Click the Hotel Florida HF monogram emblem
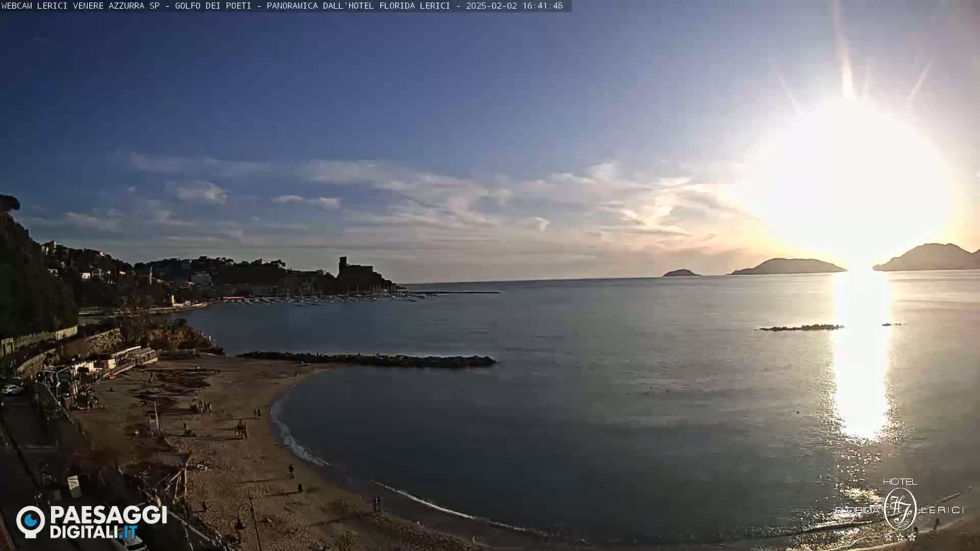Screen dimensions: 980x551 900,509
